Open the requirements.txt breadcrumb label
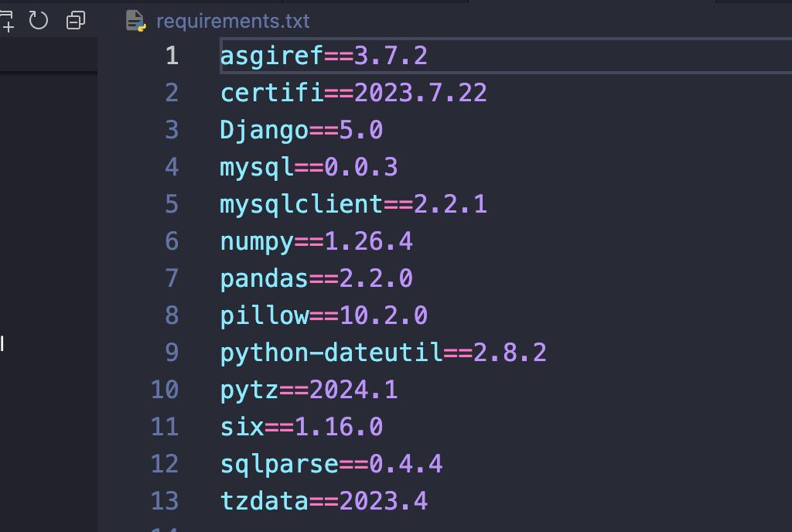 pyautogui.click(x=233, y=21)
